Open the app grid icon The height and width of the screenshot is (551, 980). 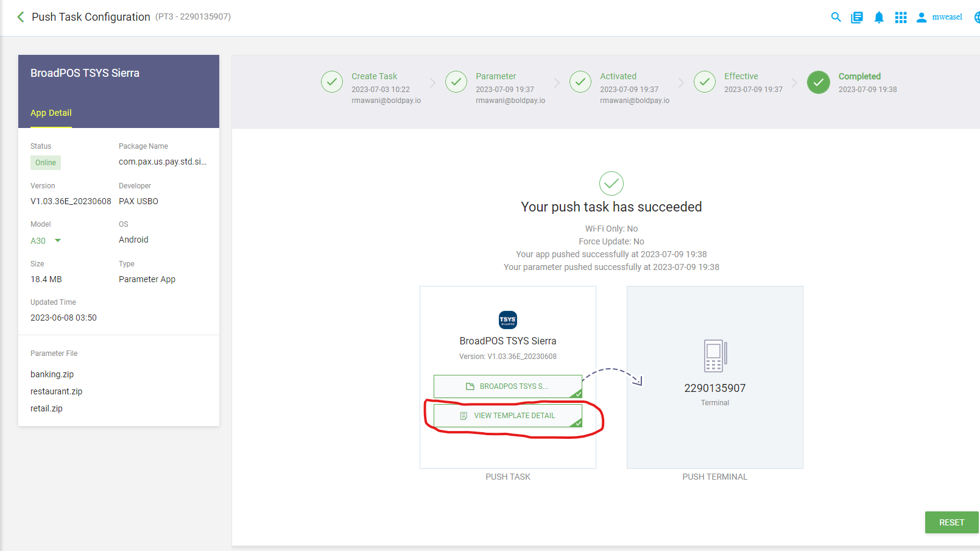[900, 17]
